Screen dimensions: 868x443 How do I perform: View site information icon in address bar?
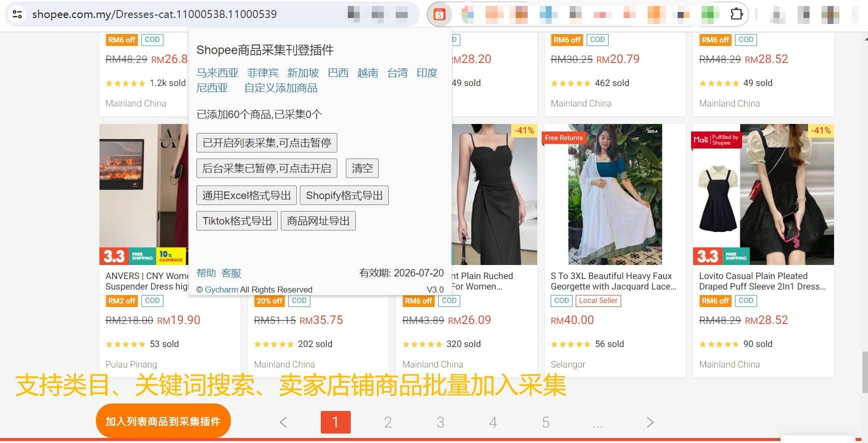click(x=17, y=14)
